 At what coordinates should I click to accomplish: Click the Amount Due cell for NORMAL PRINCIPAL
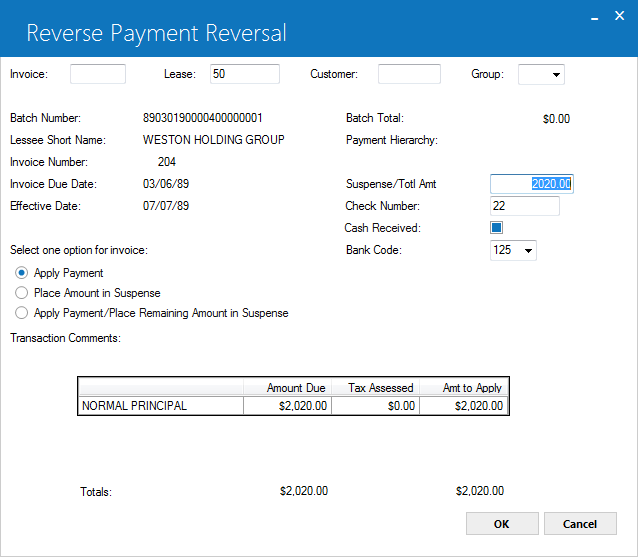(x=287, y=406)
